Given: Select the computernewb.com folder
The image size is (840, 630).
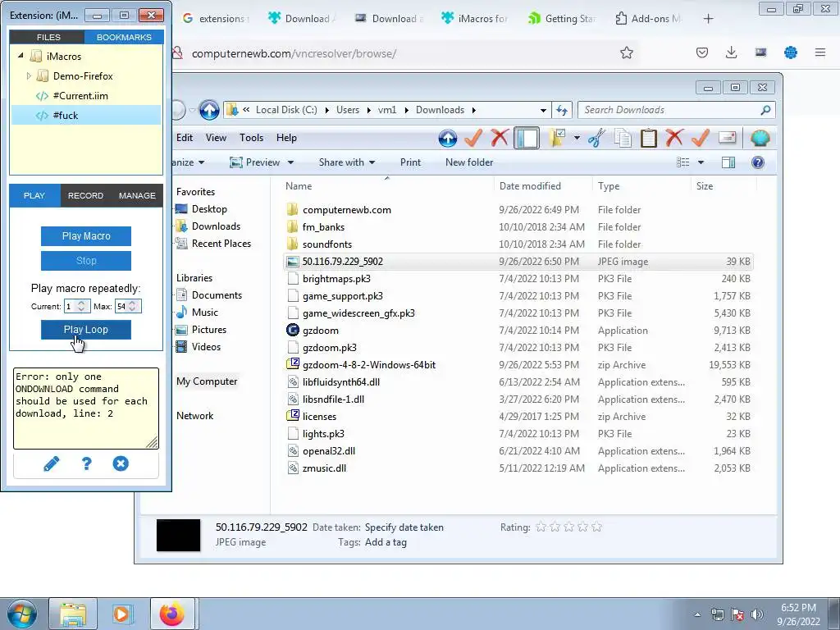Looking at the screenshot, I should [x=347, y=210].
